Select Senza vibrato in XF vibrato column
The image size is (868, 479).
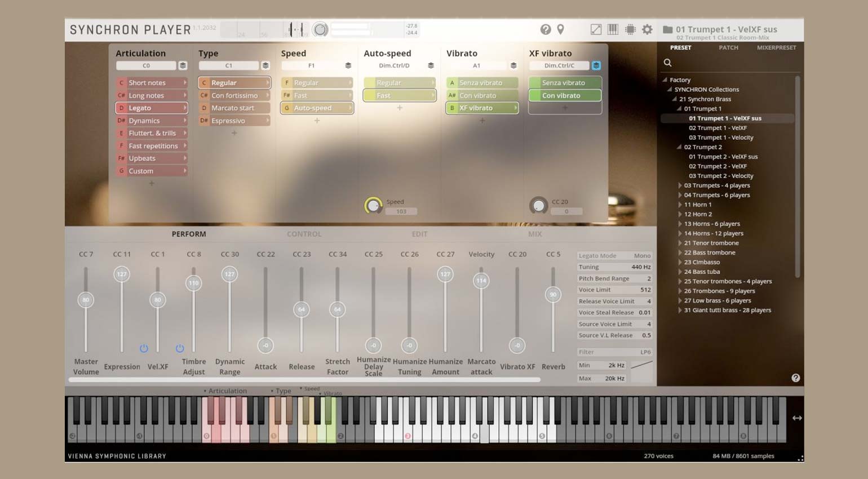pos(565,83)
